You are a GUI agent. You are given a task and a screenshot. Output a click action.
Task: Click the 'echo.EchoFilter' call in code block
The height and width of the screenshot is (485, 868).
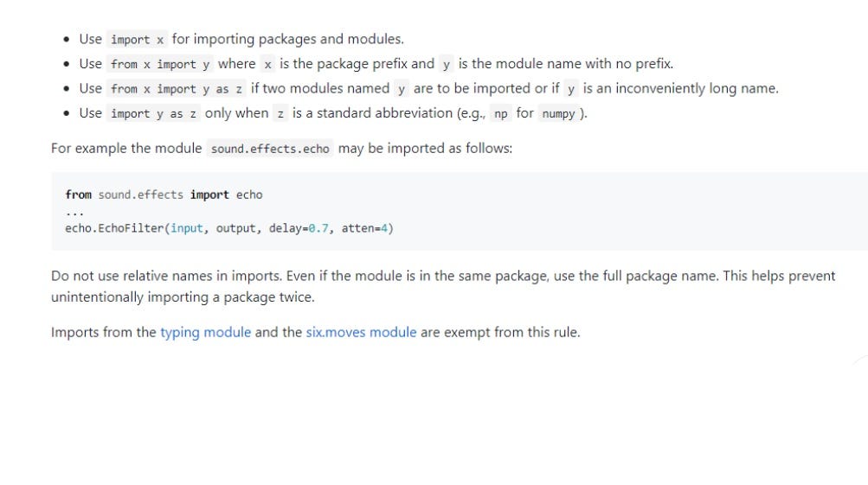click(x=114, y=228)
